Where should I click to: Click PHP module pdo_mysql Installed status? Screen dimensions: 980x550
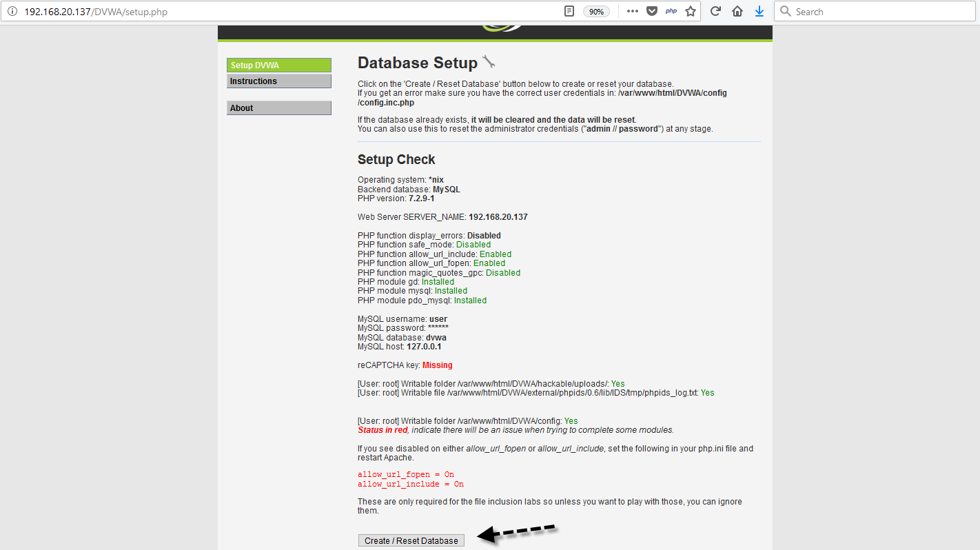point(470,301)
